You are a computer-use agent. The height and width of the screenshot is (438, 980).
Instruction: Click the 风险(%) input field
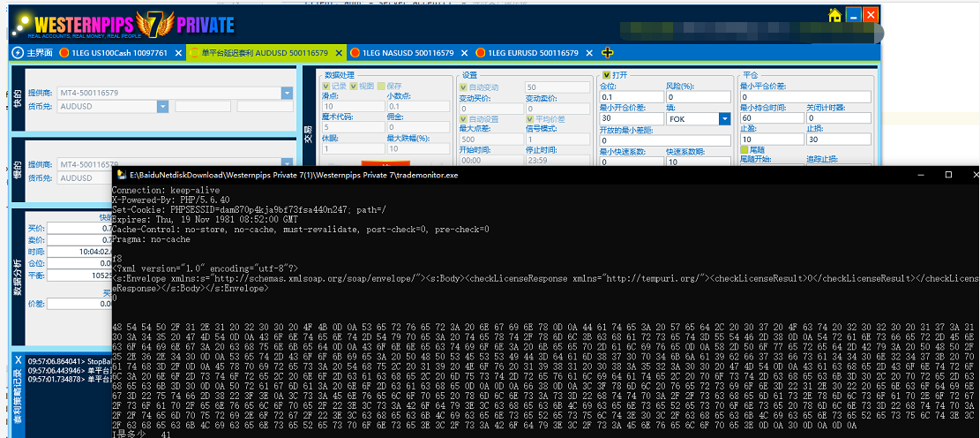(698, 97)
